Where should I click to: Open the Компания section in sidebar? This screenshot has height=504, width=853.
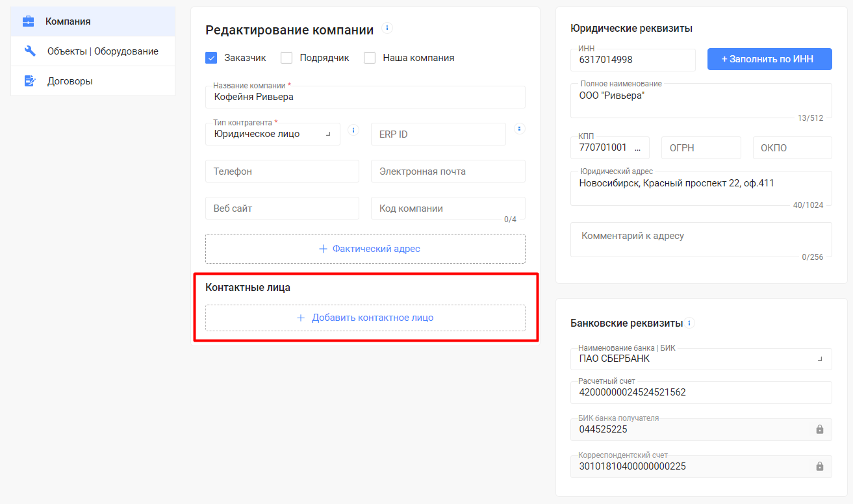tap(93, 21)
